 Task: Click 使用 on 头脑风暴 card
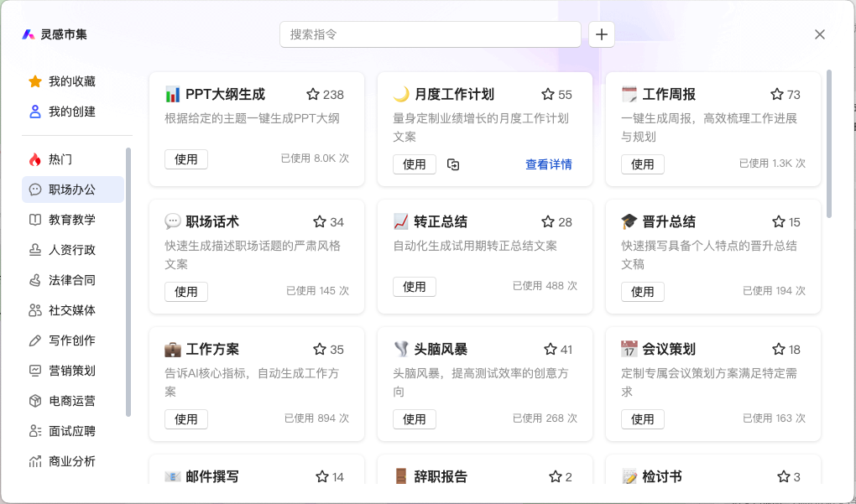(x=415, y=419)
